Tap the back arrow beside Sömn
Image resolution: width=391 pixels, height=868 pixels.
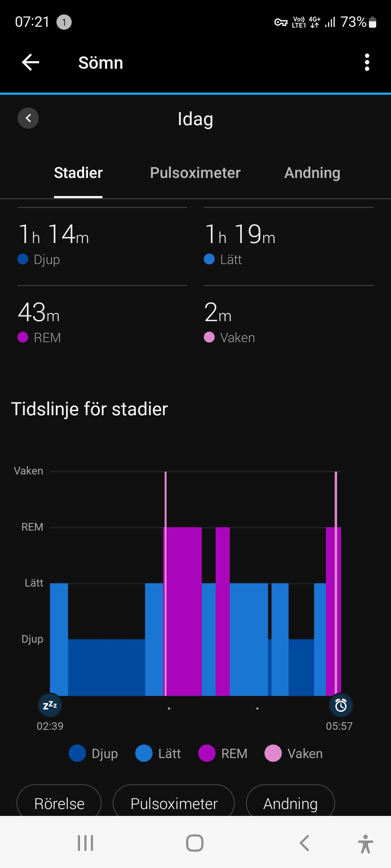(x=30, y=63)
